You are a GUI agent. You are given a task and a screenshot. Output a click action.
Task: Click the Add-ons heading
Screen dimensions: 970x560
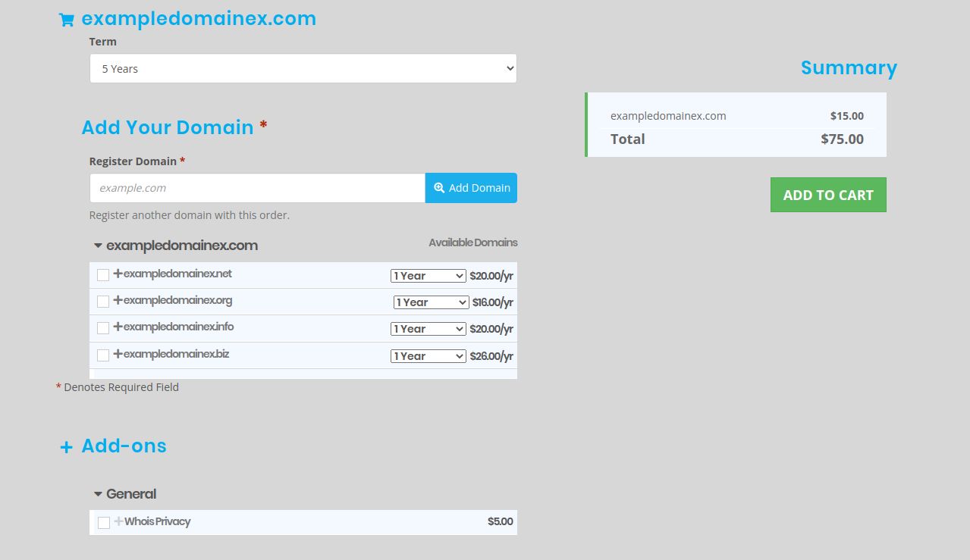[124, 446]
